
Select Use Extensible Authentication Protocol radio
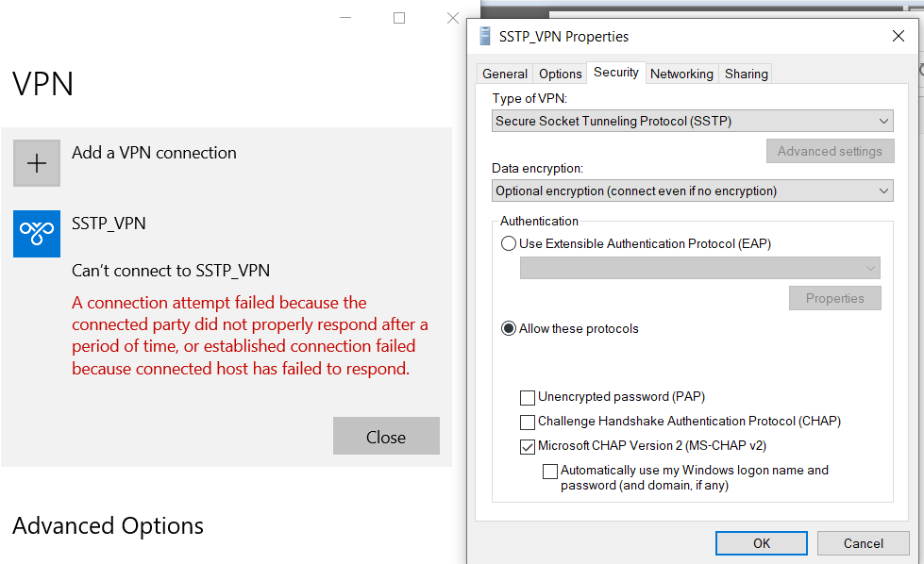click(510, 243)
